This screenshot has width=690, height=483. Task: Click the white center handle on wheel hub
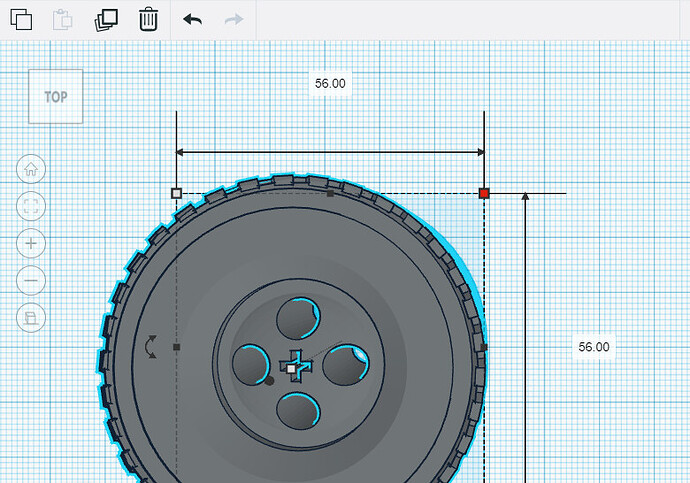click(x=291, y=369)
